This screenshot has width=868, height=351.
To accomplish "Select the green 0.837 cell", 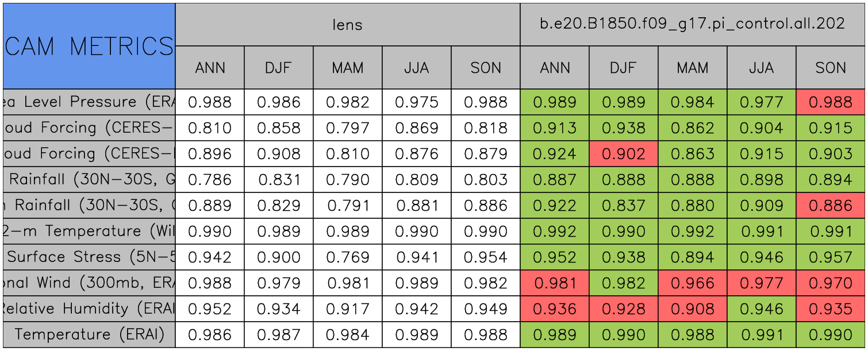I will 623,206.
